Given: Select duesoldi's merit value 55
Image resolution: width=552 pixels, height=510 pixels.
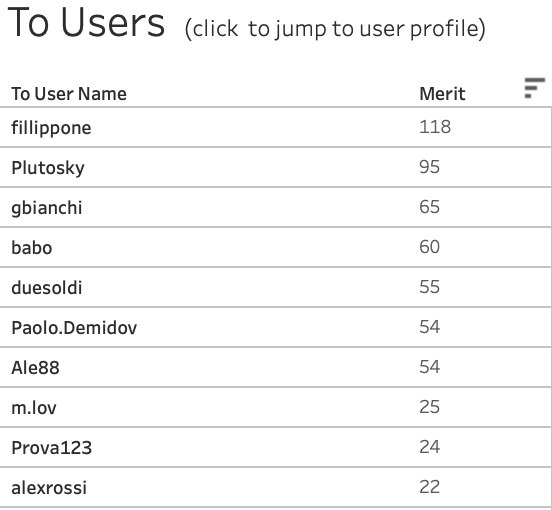Looking at the screenshot, I should click(429, 287).
